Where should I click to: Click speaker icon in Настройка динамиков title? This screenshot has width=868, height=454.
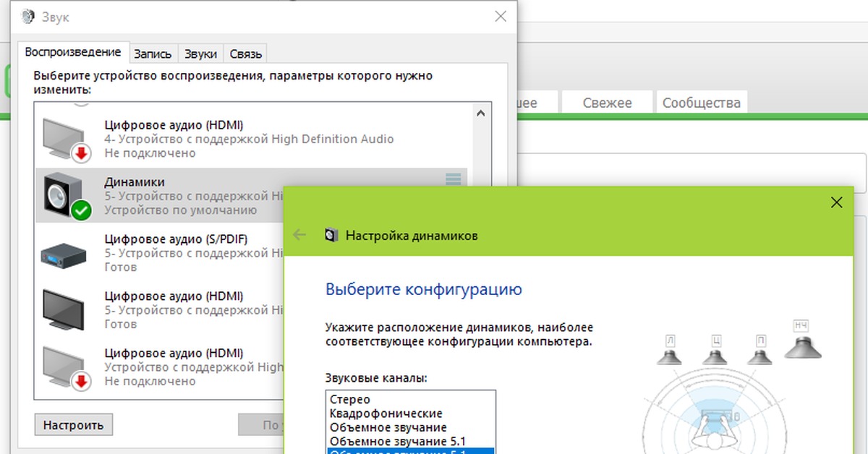pyautogui.click(x=331, y=235)
